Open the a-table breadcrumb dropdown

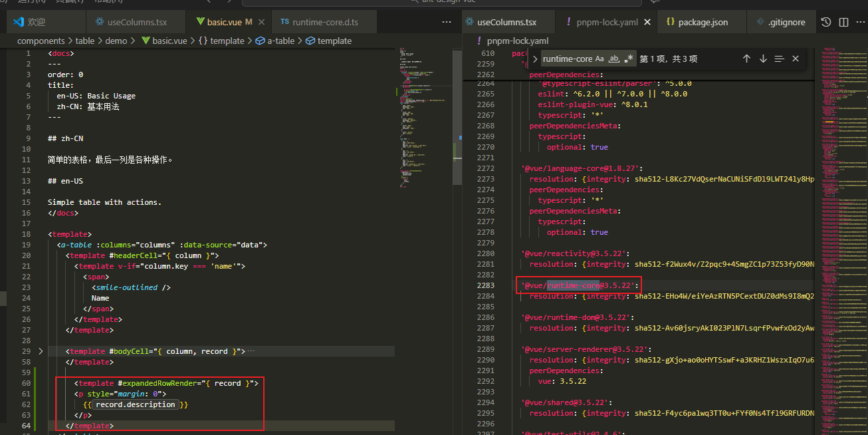coord(280,41)
